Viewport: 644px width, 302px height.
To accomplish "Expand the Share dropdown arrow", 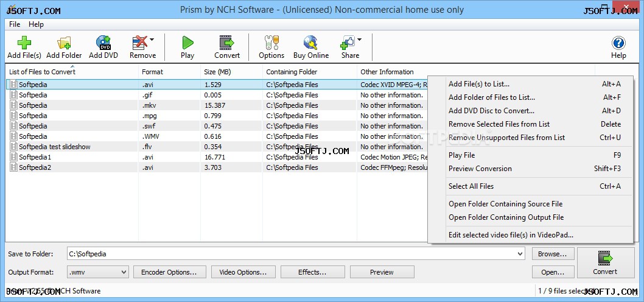I will click(359, 40).
